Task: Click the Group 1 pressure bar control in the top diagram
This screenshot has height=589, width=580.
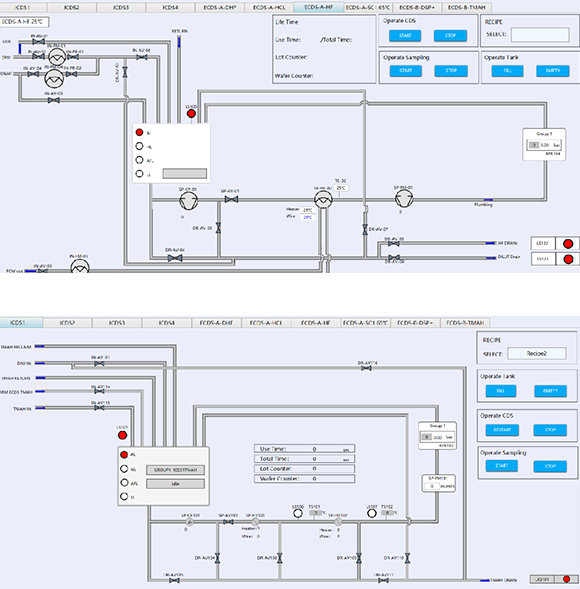Action: pyautogui.click(x=544, y=145)
